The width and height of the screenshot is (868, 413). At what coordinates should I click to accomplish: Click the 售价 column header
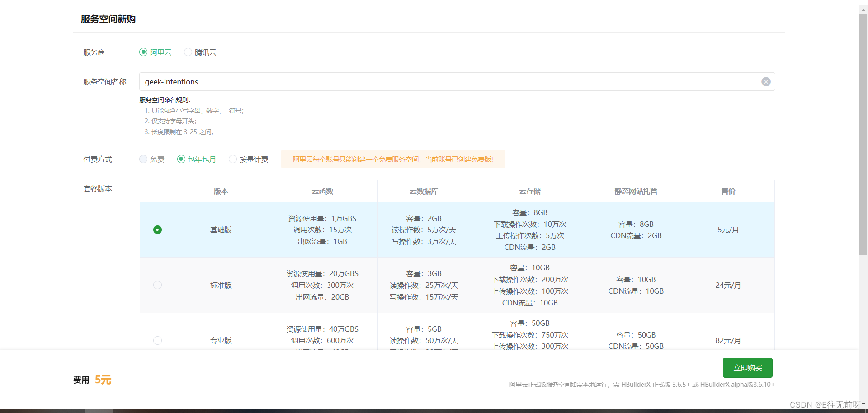(728, 191)
